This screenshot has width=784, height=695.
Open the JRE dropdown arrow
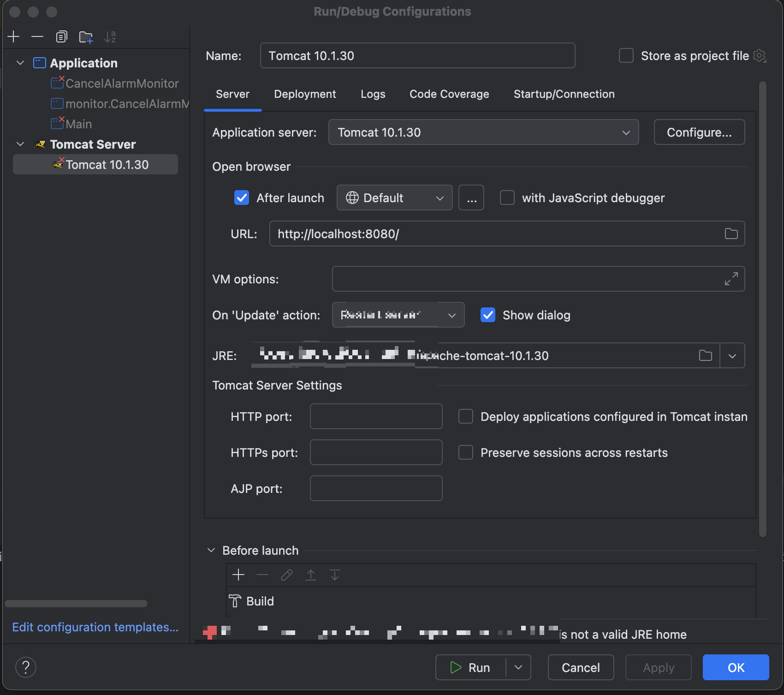click(x=732, y=356)
